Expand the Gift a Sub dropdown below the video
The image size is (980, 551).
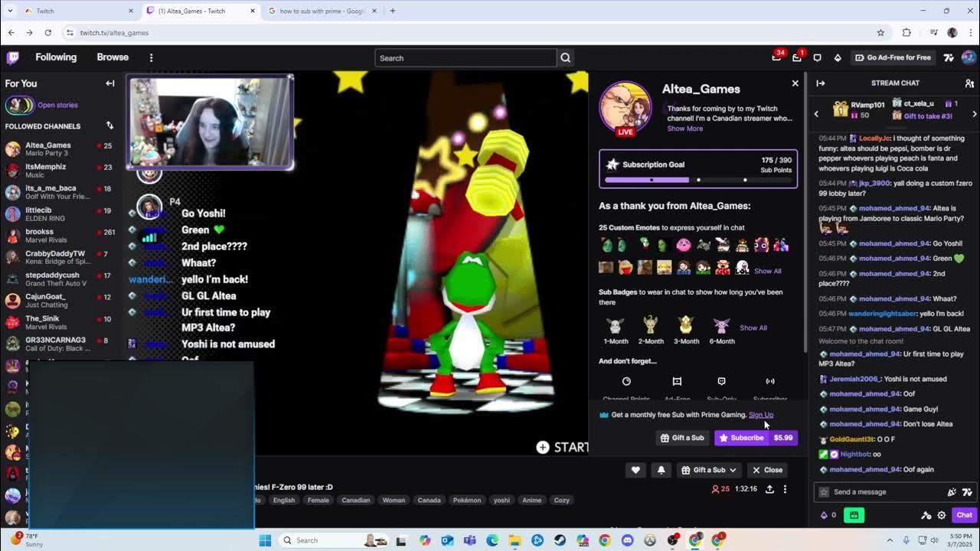click(709, 470)
